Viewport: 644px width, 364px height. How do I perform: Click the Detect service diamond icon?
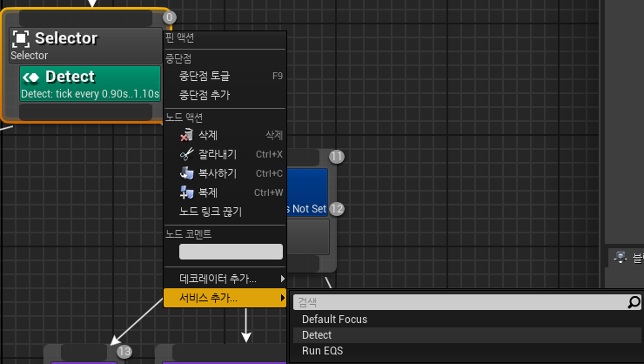click(x=30, y=78)
